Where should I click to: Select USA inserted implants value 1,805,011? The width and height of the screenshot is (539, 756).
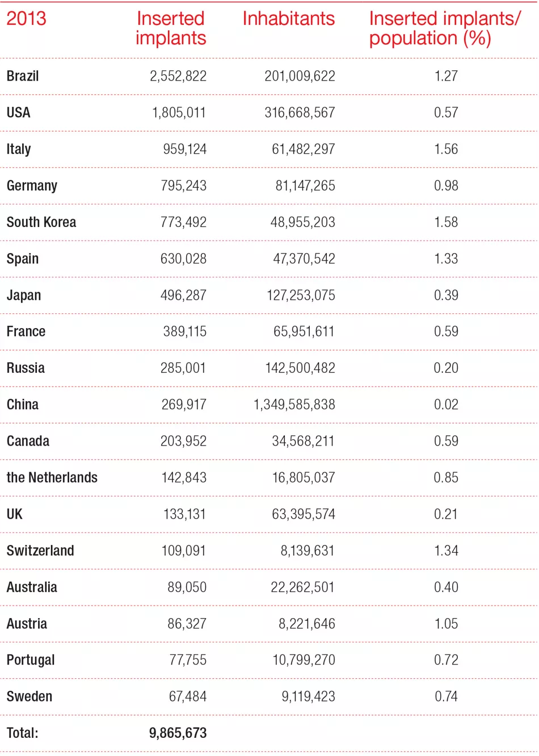click(179, 112)
